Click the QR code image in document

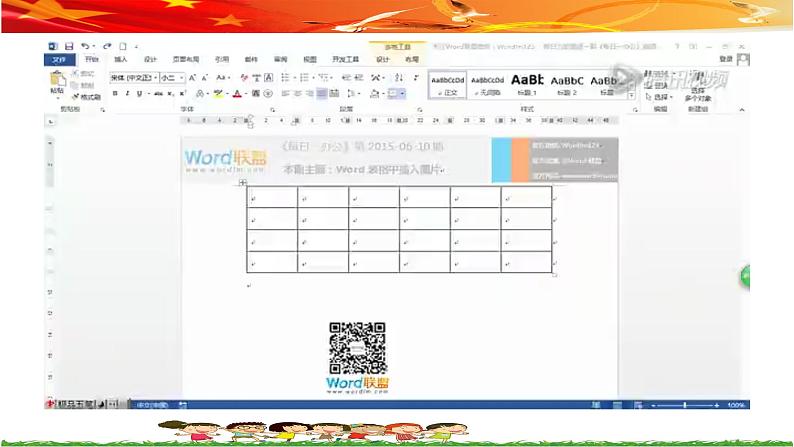coord(358,348)
